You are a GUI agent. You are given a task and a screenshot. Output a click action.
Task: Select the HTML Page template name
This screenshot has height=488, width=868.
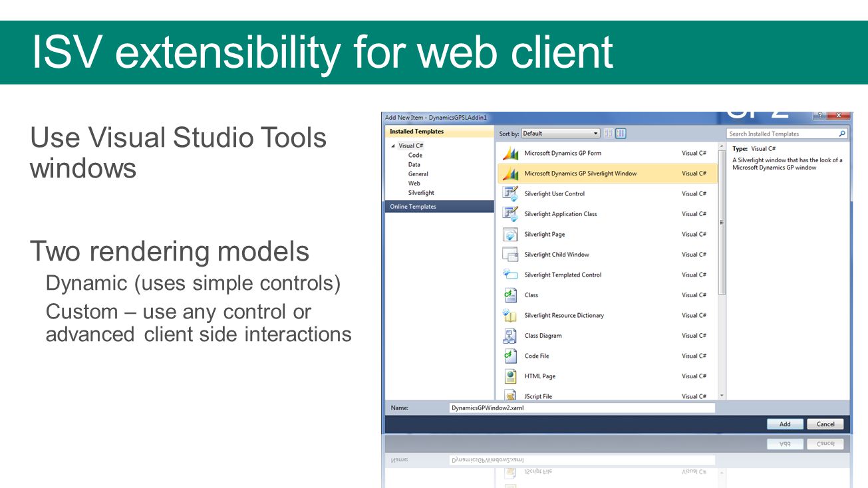(540, 376)
